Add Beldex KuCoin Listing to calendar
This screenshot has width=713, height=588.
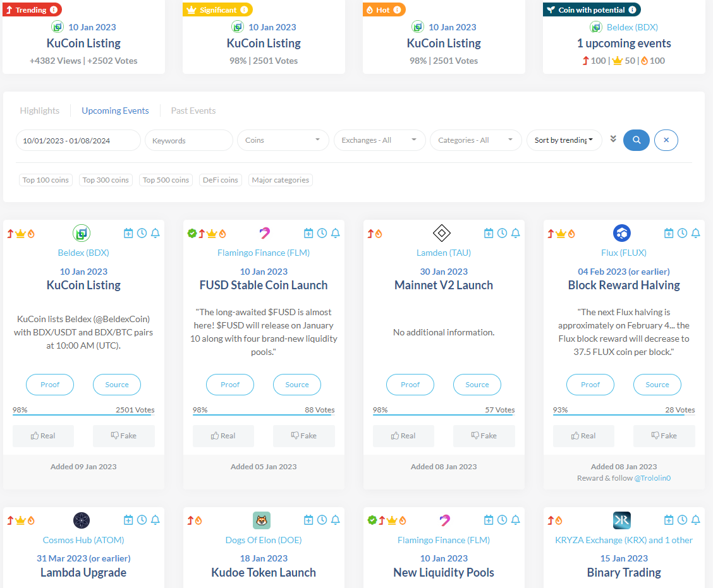pyautogui.click(x=128, y=233)
